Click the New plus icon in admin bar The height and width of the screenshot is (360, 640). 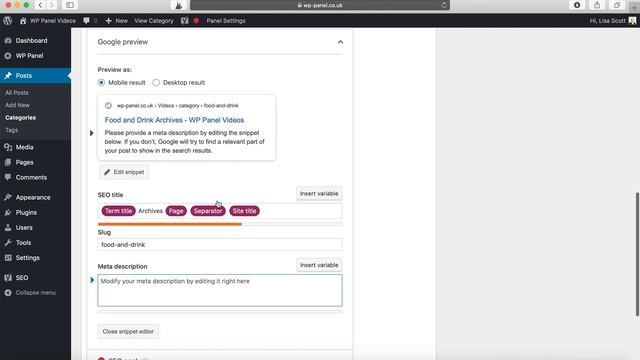click(109, 20)
